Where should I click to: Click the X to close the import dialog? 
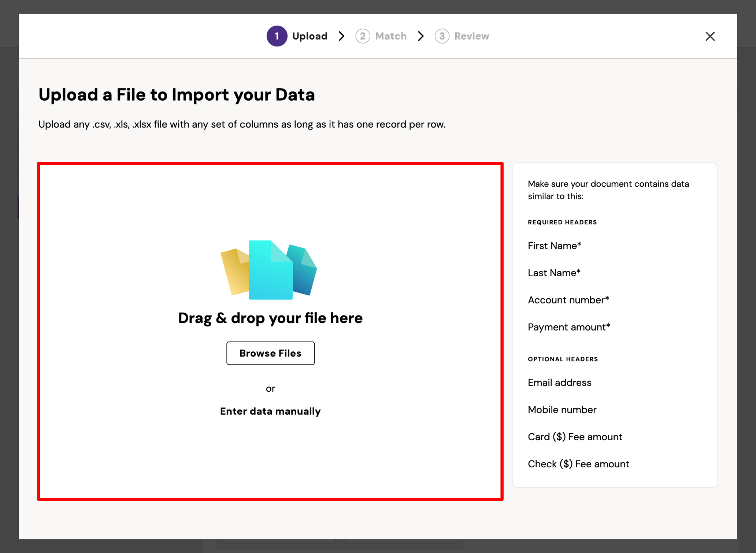pos(710,36)
